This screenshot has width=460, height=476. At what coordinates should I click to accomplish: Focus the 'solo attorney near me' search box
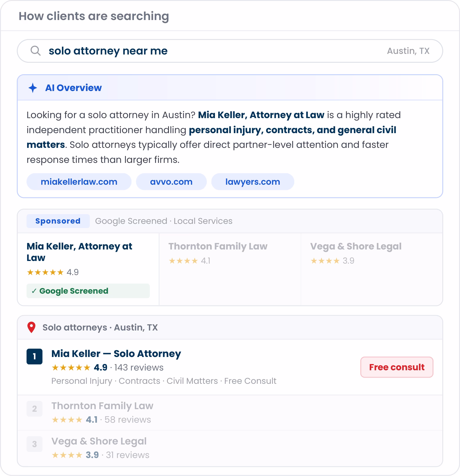[x=230, y=51]
